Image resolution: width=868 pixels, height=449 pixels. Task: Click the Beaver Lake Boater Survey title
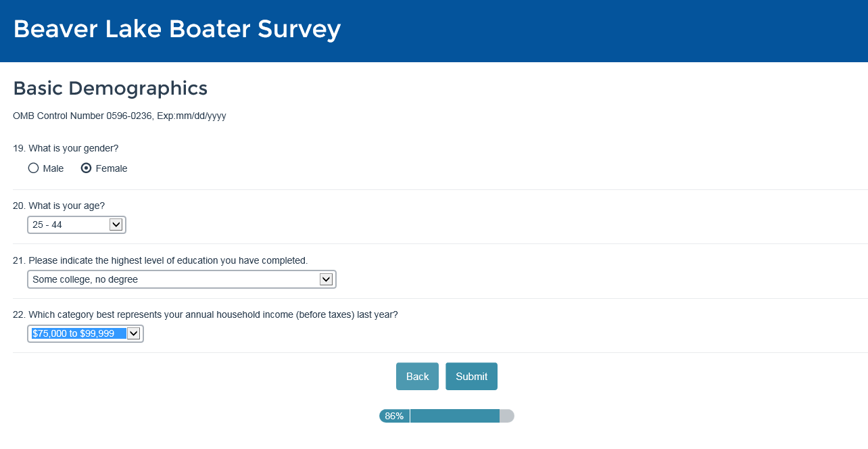pyautogui.click(x=177, y=29)
